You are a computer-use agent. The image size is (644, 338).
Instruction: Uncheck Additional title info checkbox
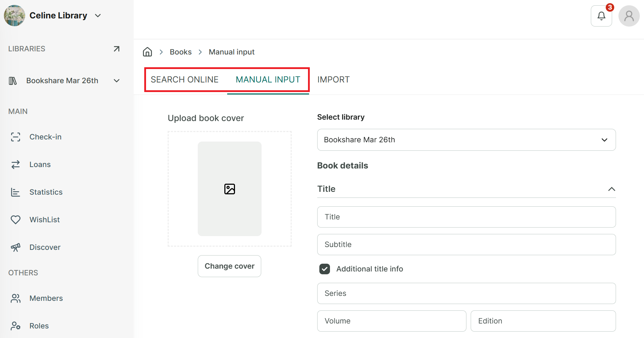coord(325,269)
